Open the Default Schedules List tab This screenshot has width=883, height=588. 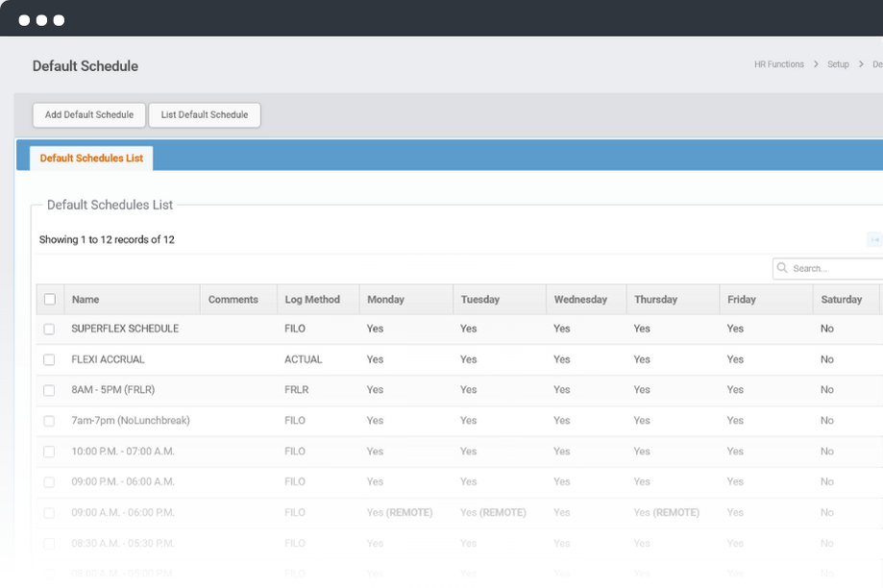click(x=91, y=159)
